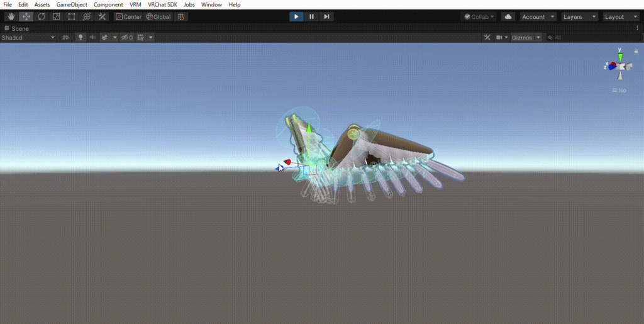This screenshot has height=324, width=644.
Task: Start Play mode
Action: [297, 17]
